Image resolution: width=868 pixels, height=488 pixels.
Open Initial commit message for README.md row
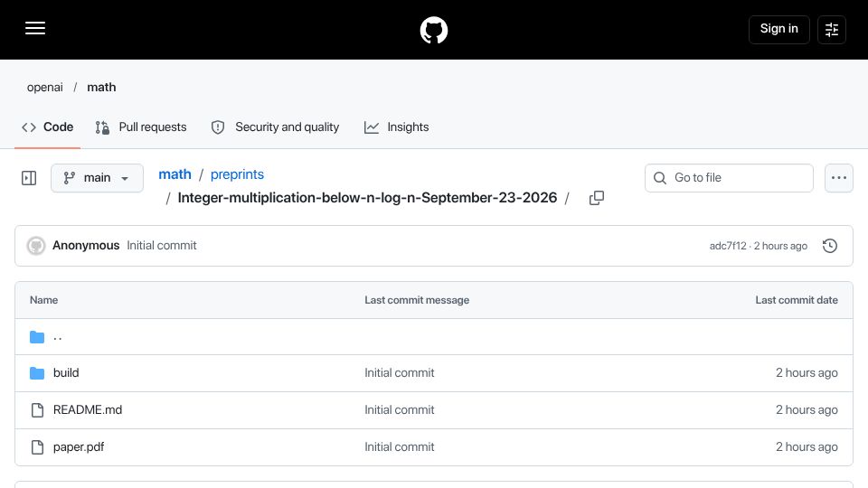click(x=399, y=410)
